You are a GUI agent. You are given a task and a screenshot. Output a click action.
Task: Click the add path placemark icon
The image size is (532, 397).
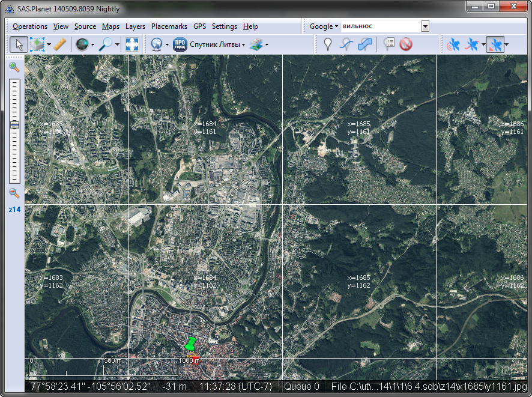click(x=346, y=44)
